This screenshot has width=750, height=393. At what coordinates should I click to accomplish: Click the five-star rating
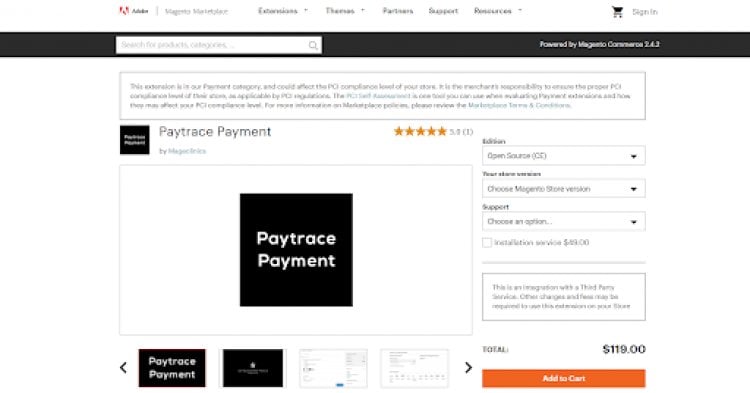(420, 131)
